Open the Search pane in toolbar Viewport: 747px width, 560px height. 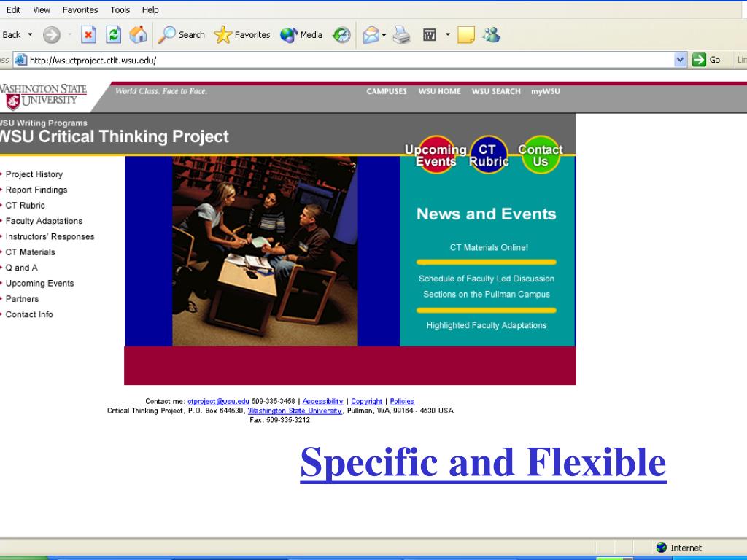click(x=181, y=35)
